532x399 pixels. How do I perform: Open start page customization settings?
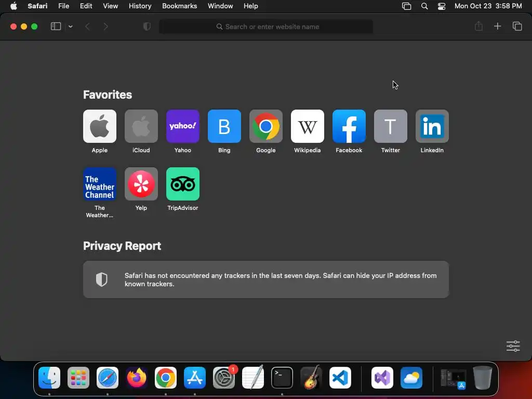coord(513,346)
